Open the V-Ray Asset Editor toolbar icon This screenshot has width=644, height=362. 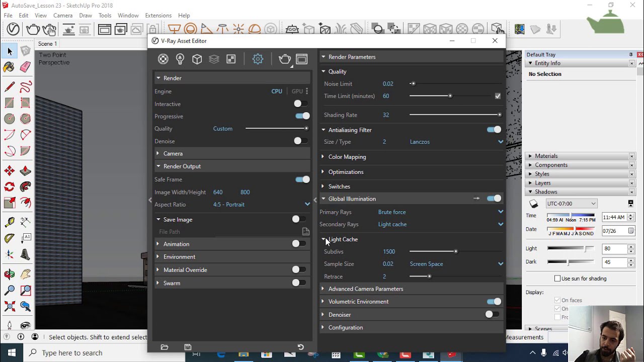(x=13, y=29)
